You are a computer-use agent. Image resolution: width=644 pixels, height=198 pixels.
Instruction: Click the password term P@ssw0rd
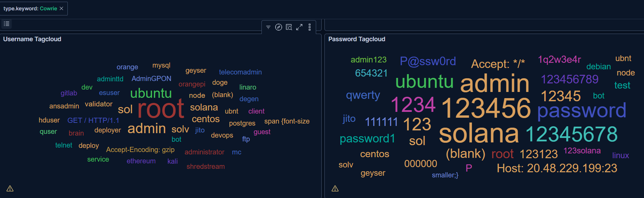[x=428, y=61]
